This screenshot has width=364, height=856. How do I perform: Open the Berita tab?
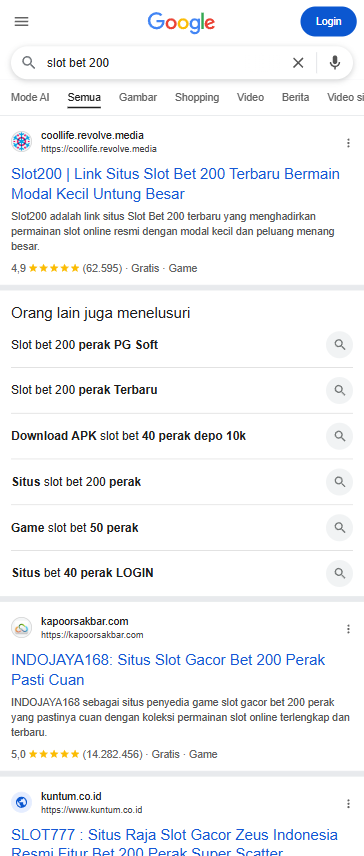[295, 97]
